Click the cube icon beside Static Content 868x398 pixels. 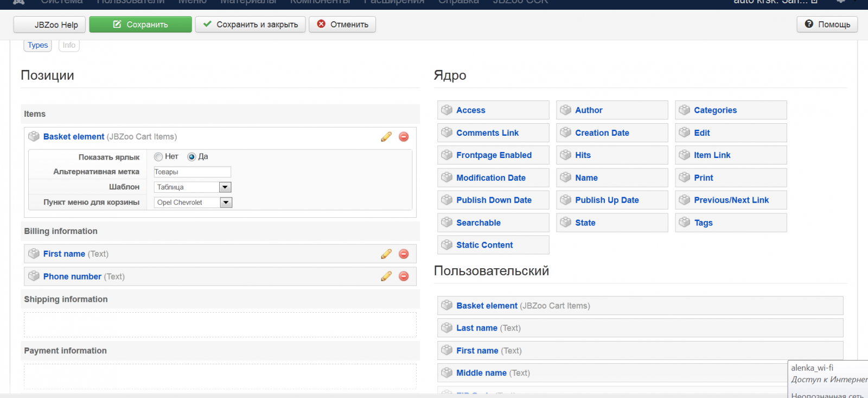(x=447, y=245)
